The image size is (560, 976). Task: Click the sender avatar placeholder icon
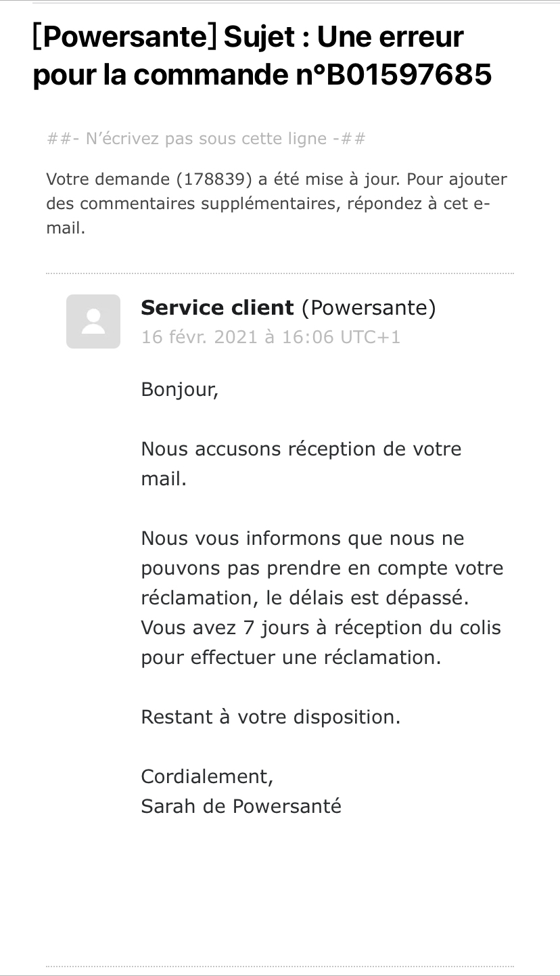[93, 321]
